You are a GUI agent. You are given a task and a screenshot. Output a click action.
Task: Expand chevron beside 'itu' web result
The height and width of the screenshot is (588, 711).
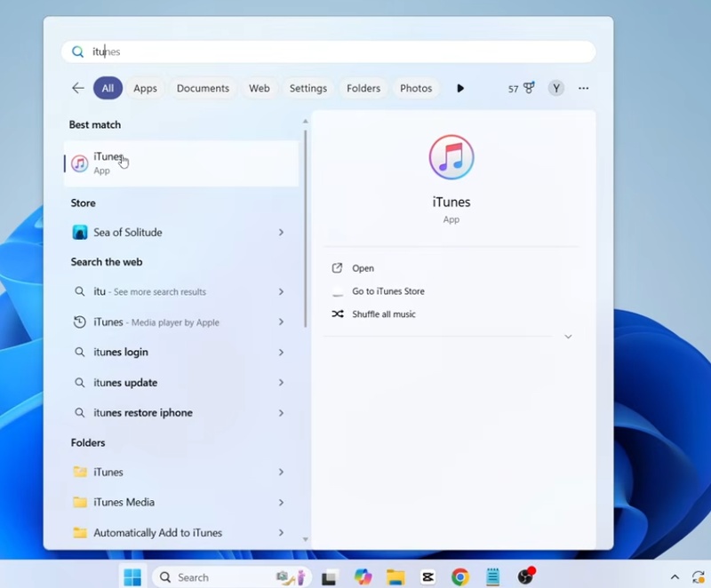coord(281,291)
